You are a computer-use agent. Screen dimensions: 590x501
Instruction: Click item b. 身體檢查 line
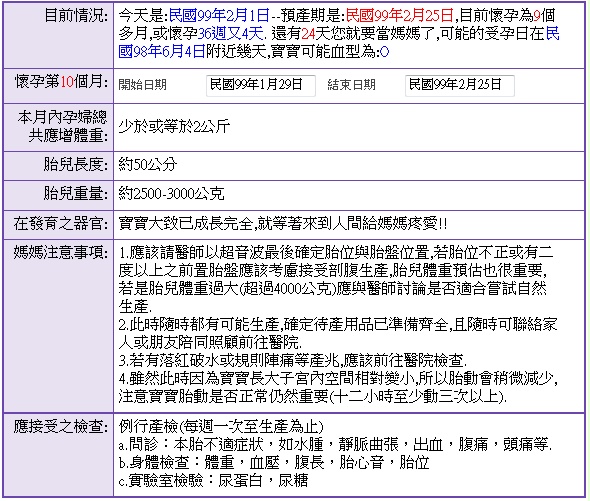tap(274, 463)
